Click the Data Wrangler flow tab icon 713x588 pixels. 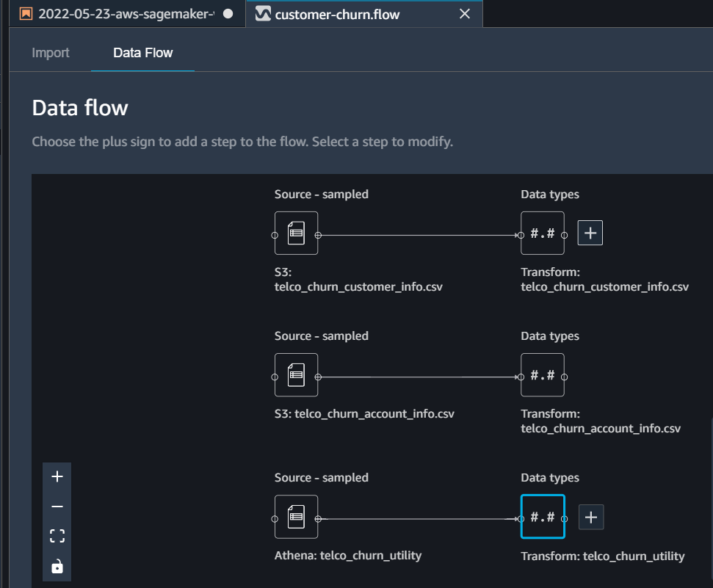click(263, 14)
